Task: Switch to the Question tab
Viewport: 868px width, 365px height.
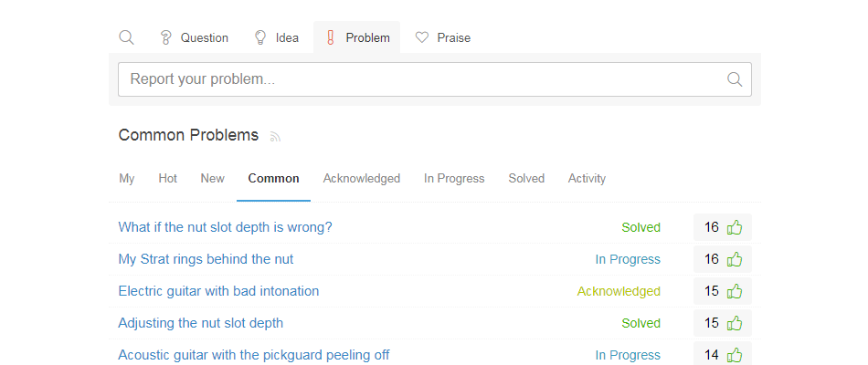Action: pos(194,37)
